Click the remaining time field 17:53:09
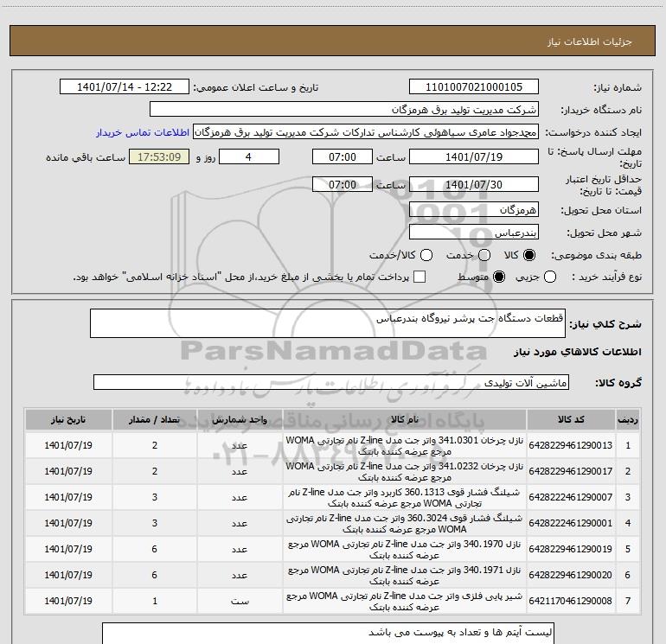The image size is (666, 644). (x=159, y=156)
